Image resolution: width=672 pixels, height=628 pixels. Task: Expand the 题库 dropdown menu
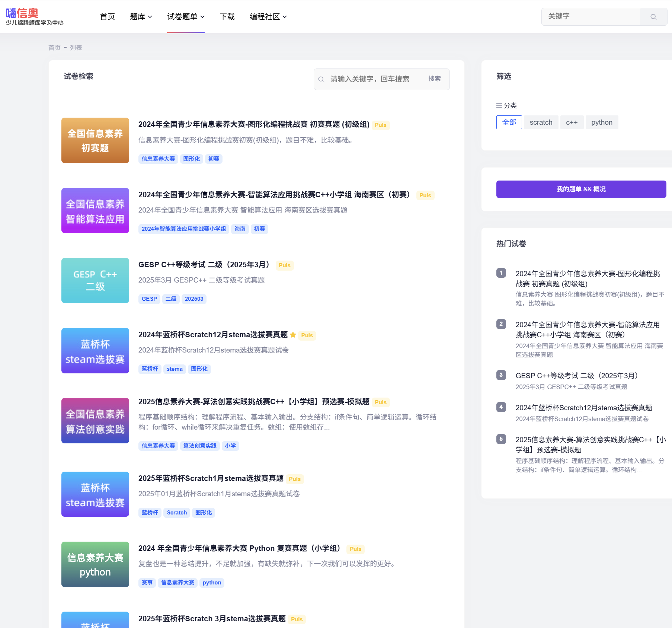(x=141, y=17)
